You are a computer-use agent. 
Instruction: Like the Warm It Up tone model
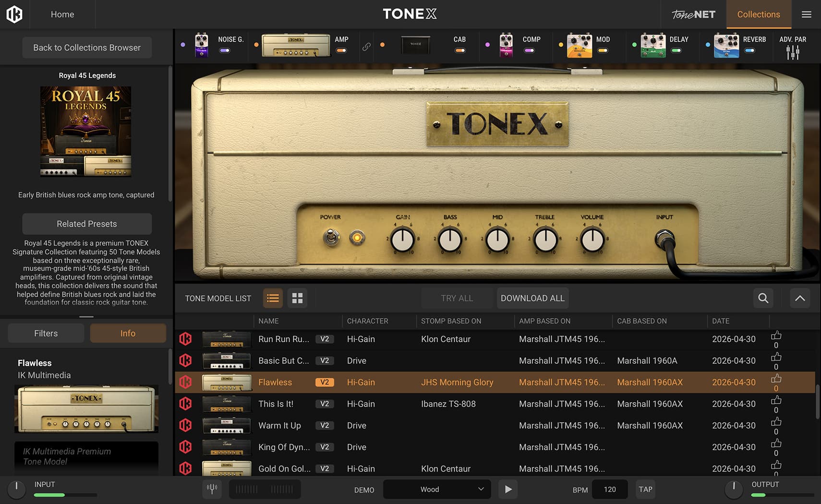776,422
